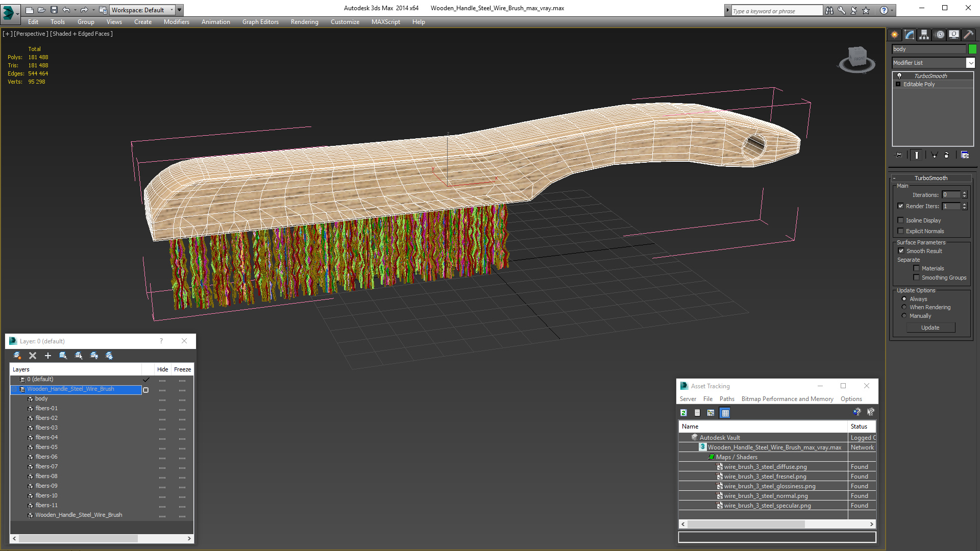Open the Hierarchy command panel tab
The width and height of the screenshot is (980, 551).
pos(924,35)
